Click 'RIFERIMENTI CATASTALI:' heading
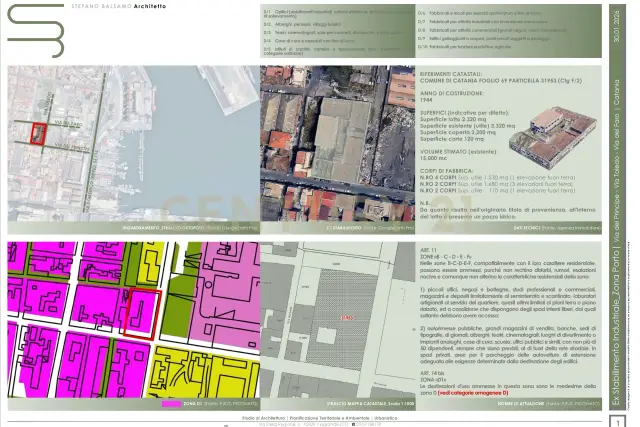 tap(451, 74)
